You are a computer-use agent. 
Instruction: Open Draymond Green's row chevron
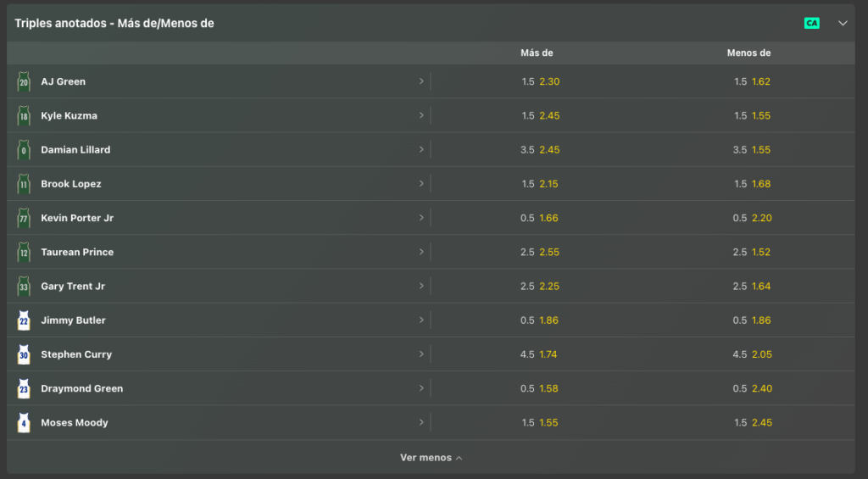coord(421,388)
